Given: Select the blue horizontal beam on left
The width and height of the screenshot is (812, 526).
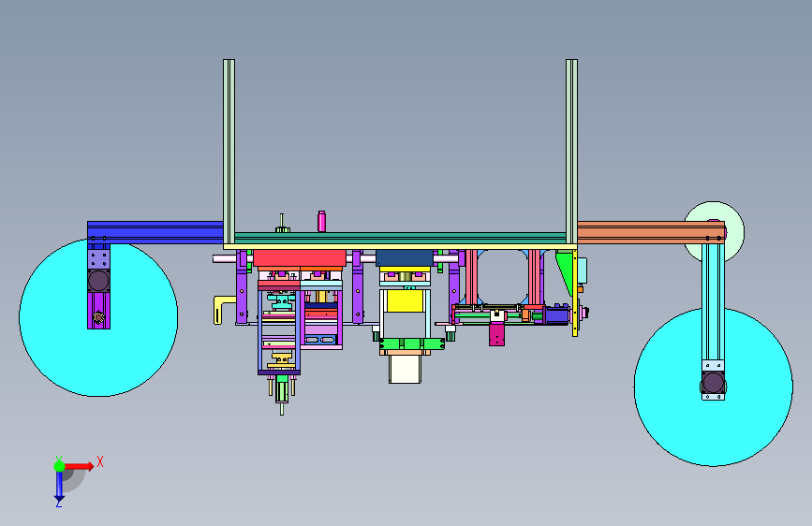Looking at the screenshot, I should pos(155,232).
